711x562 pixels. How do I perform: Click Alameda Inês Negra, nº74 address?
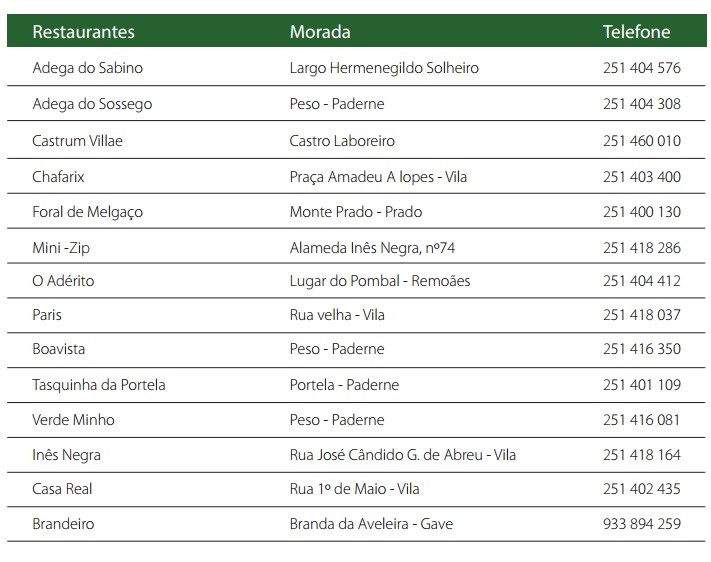[372, 247]
